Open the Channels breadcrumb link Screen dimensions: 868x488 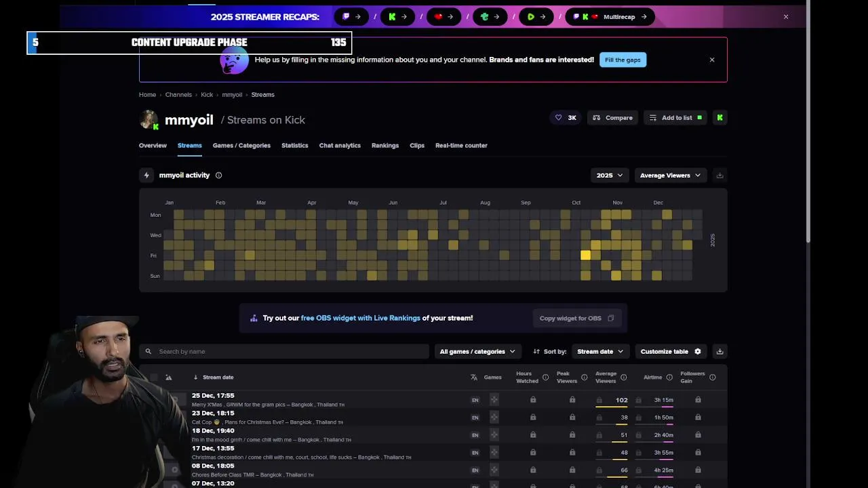(x=178, y=95)
